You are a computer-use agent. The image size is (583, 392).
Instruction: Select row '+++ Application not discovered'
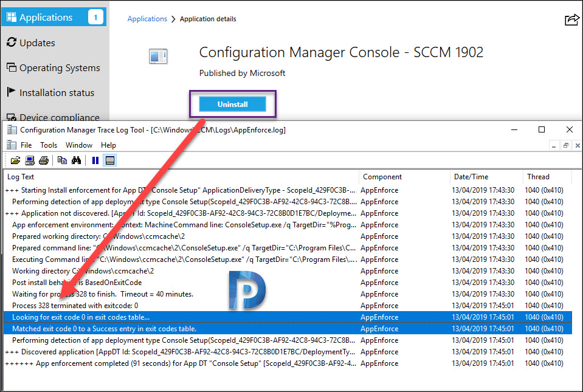pos(288,213)
